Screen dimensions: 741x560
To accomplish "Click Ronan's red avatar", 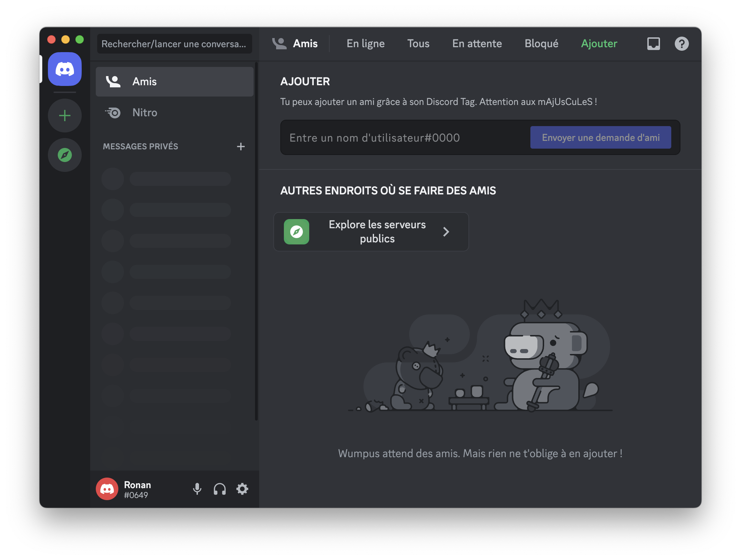I will (107, 489).
